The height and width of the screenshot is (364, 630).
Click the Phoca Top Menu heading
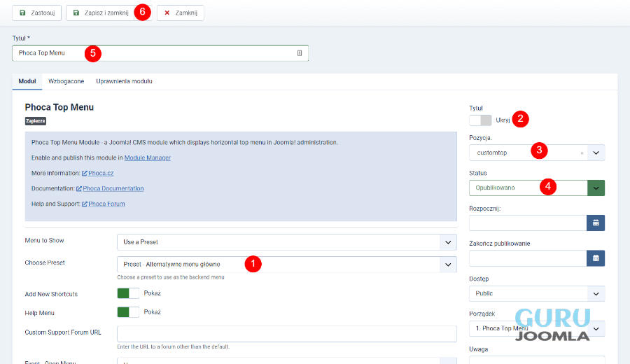click(x=59, y=107)
